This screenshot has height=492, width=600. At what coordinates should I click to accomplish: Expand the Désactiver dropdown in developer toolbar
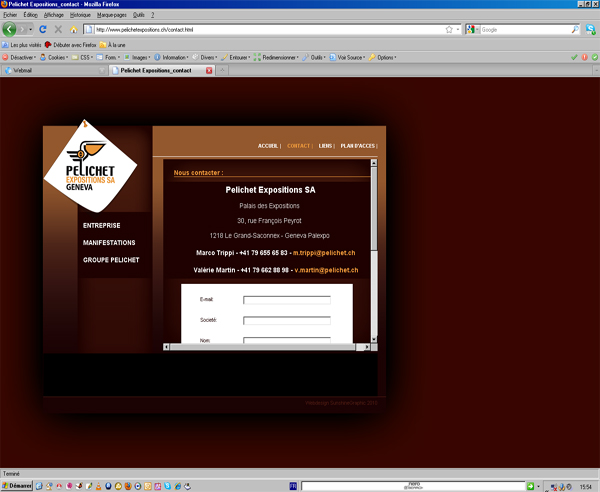pyautogui.click(x=19, y=57)
